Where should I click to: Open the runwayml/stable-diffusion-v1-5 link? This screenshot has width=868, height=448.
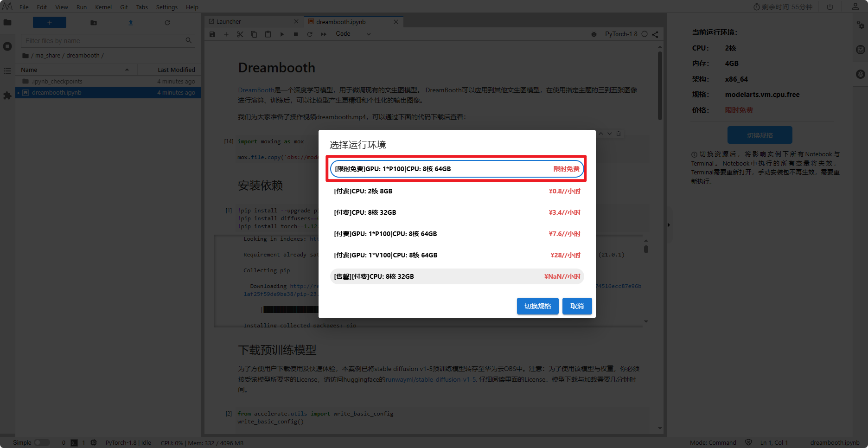click(x=431, y=379)
